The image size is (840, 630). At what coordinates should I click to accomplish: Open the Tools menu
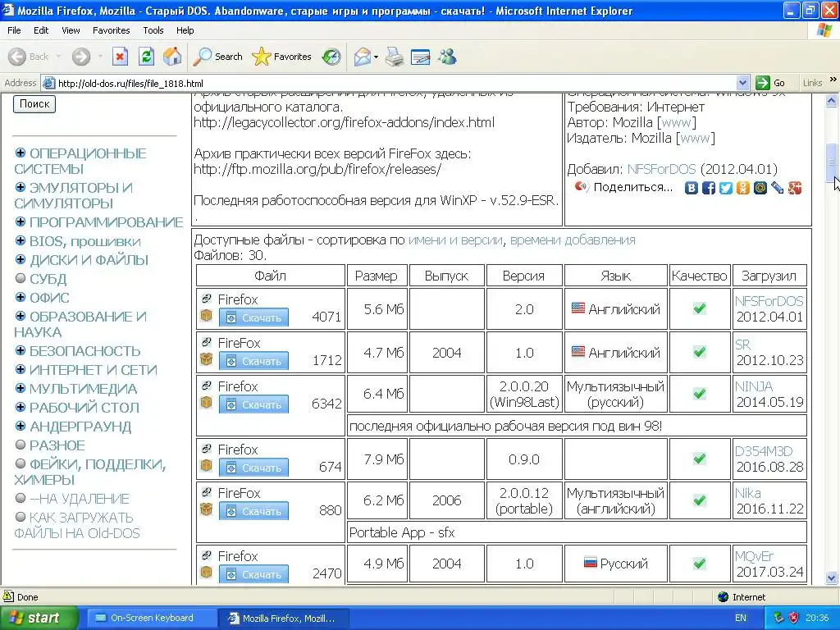point(153,30)
